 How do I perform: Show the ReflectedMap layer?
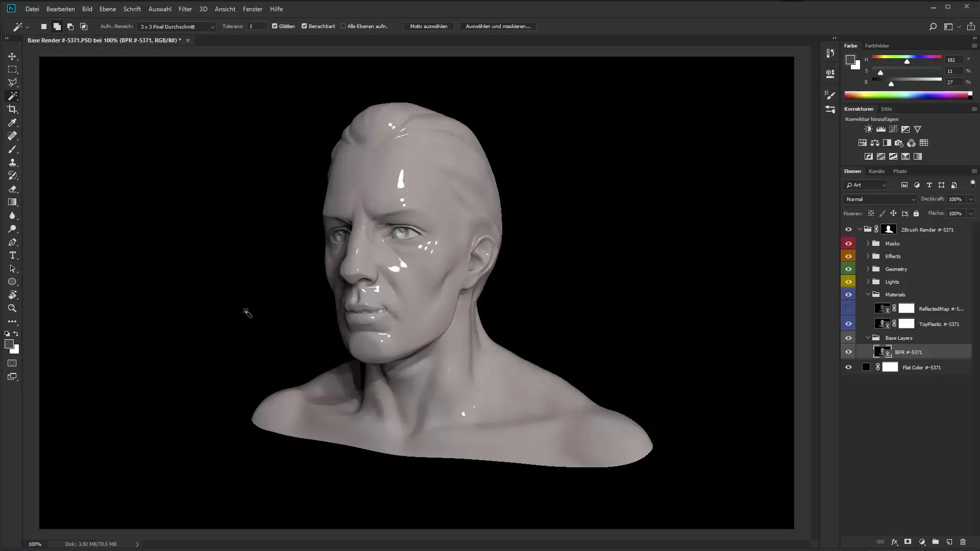[x=848, y=308]
